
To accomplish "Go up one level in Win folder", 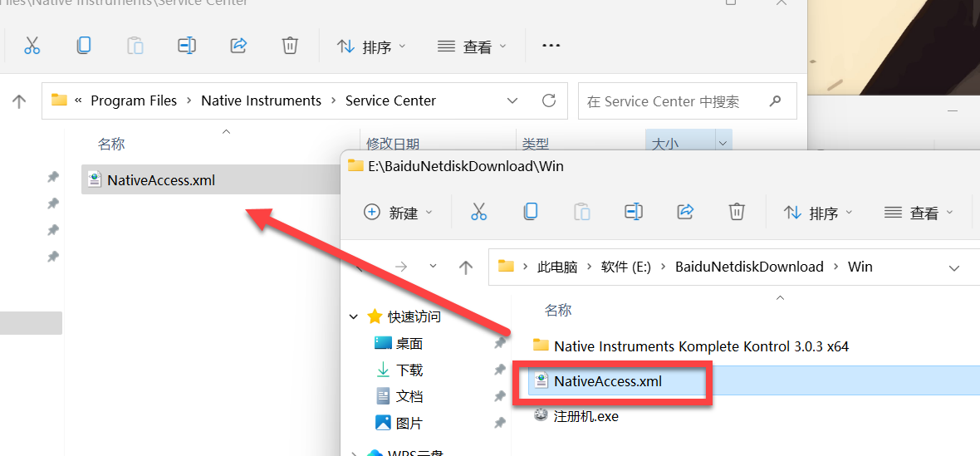I will tap(466, 267).
